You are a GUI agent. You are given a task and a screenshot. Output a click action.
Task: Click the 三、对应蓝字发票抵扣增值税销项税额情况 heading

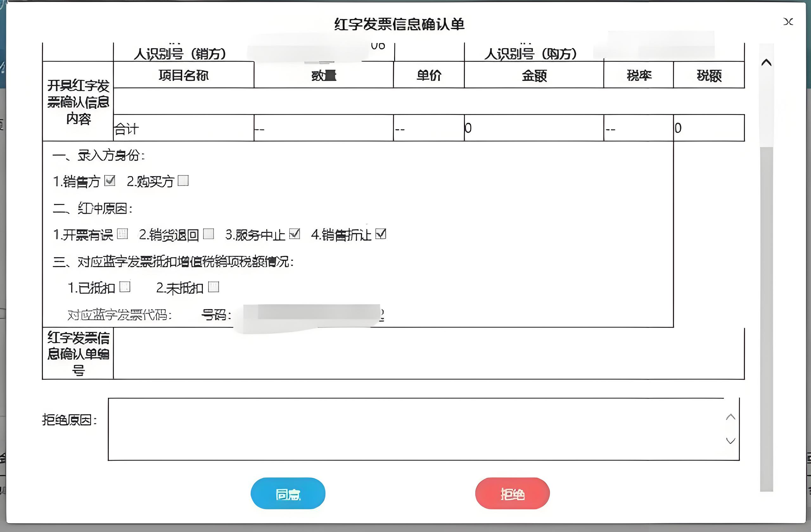173,262
